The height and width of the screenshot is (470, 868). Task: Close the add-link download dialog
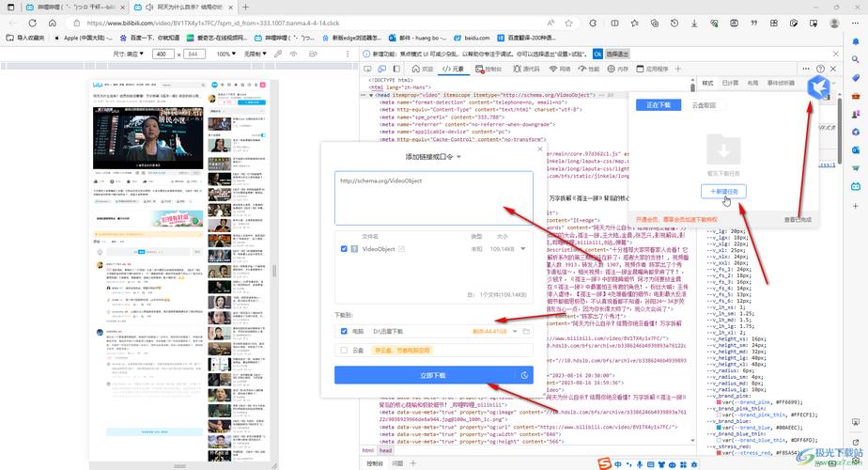[539, 149]
